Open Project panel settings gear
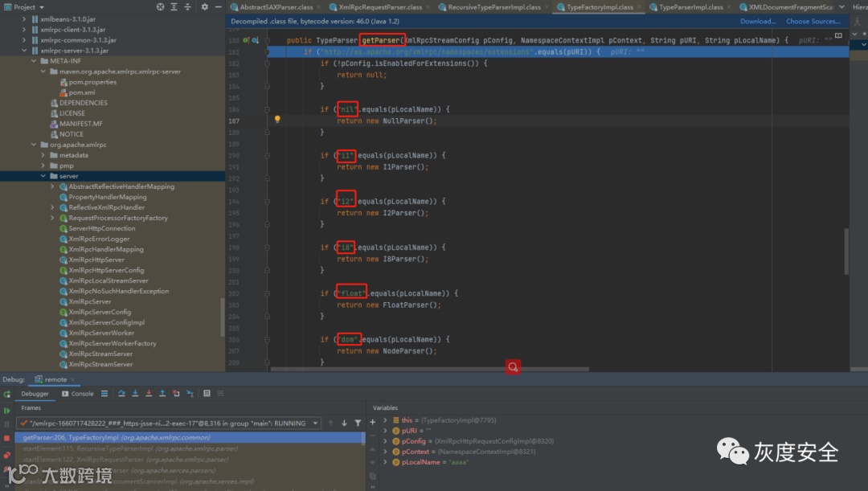 click(204, 6)
